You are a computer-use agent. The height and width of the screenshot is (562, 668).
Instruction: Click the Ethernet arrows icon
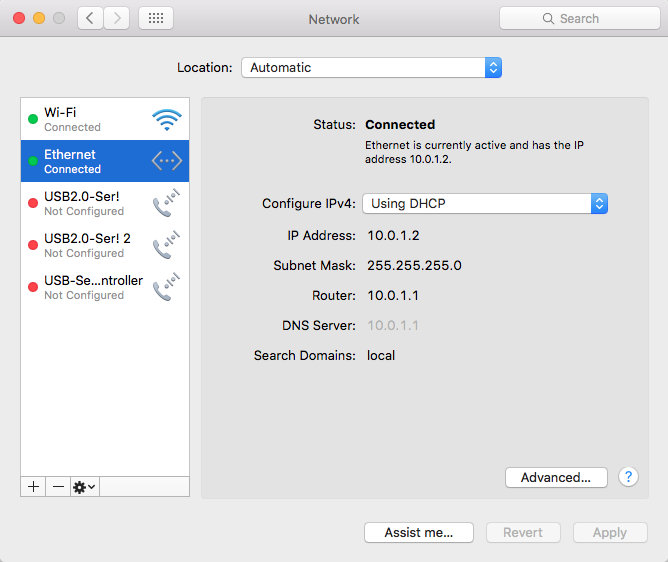(167, 161)
